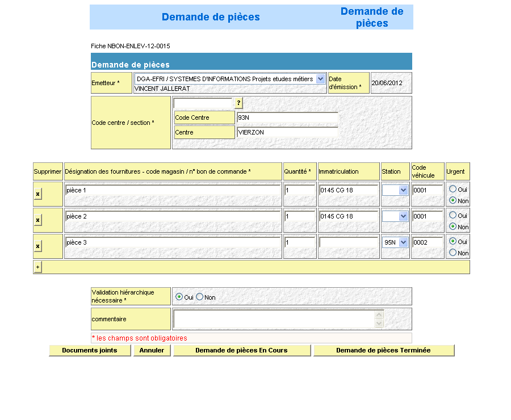Delete the pièce 3 row
Screen dimensions: 511x420
[x=38, y=246]
